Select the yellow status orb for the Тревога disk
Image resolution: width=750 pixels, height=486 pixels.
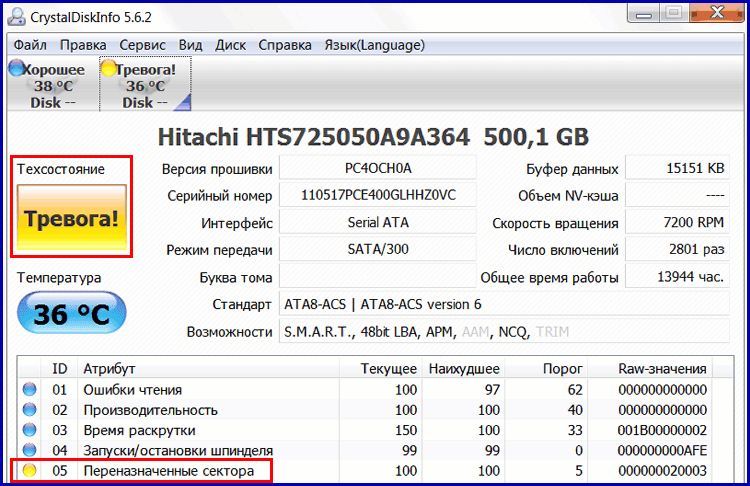click(108, 68)
